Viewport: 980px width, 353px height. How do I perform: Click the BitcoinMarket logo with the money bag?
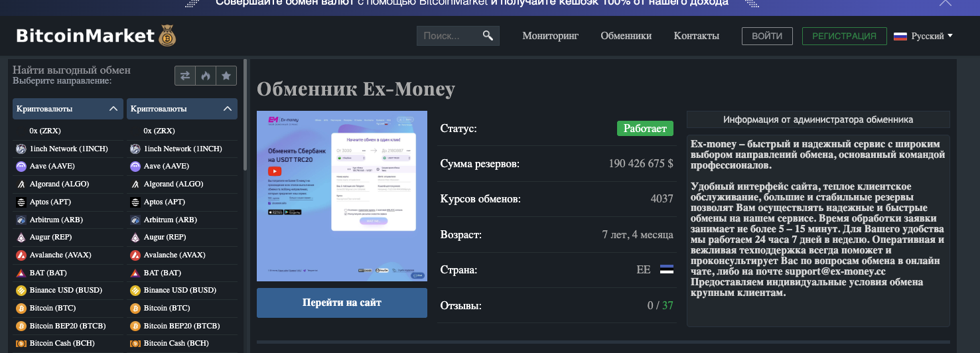[x=96, y=36]
